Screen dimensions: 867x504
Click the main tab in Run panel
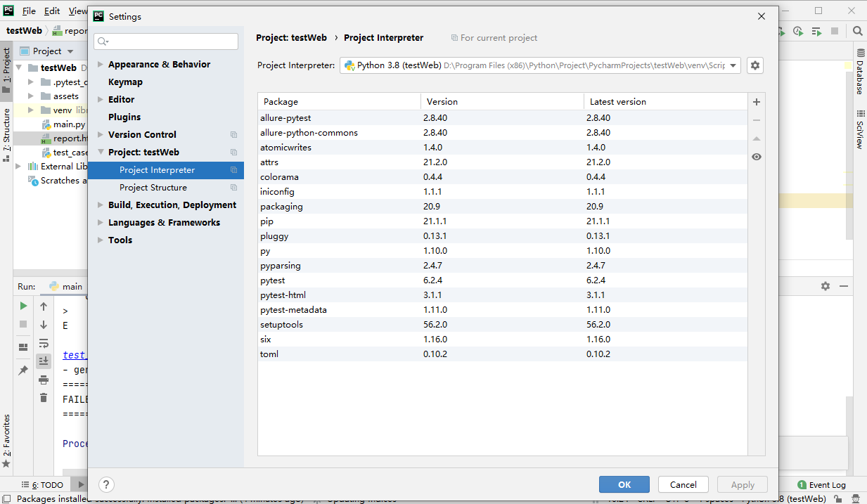65,286
